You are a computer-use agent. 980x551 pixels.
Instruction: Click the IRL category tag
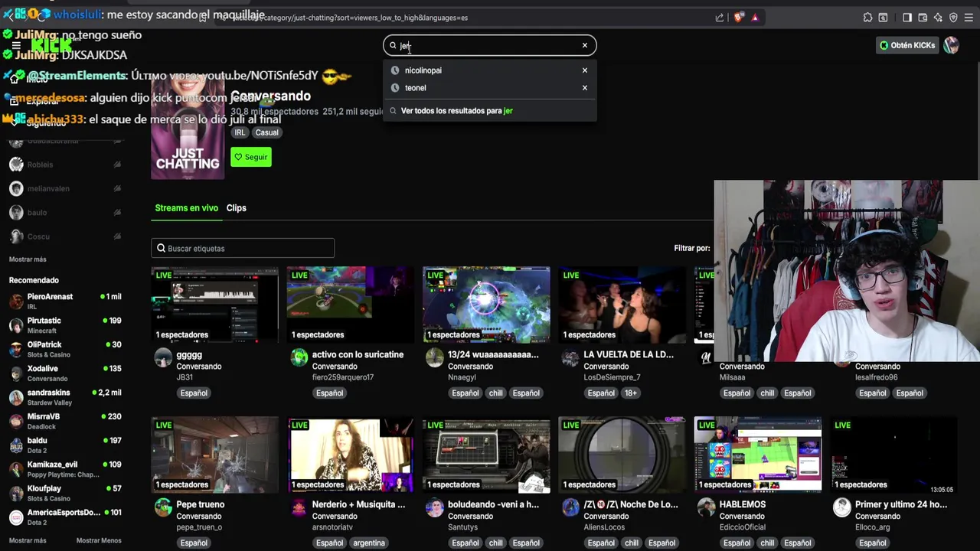(240, 132)
